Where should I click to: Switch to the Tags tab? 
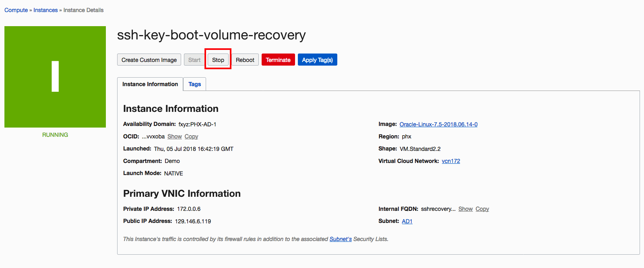coord(194,84)
